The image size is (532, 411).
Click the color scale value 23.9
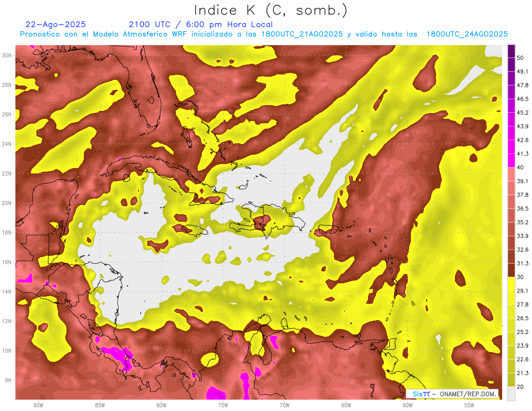(522, 345)
